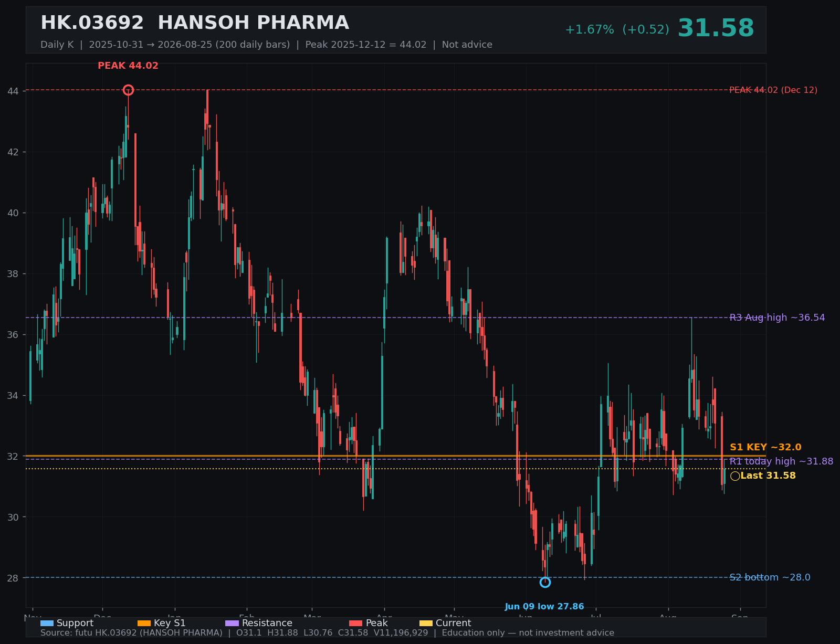
Task: Click the 'Peak' legend label
Action: click(x=377, y=624)
